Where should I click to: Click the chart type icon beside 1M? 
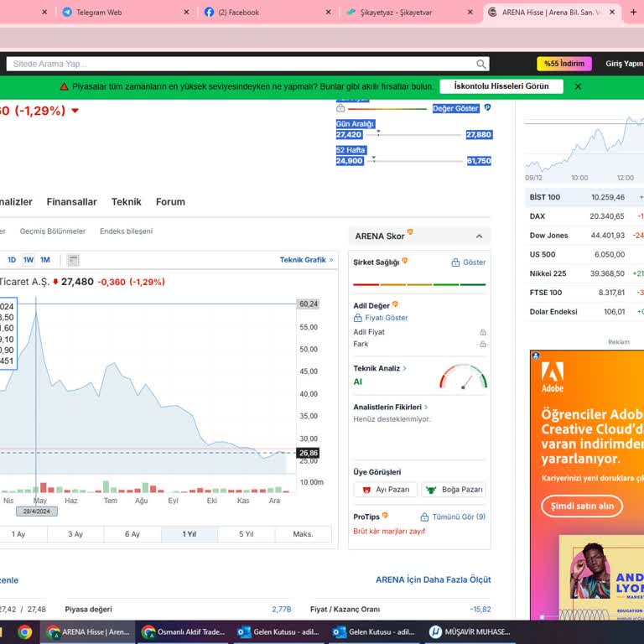(73, 260)
